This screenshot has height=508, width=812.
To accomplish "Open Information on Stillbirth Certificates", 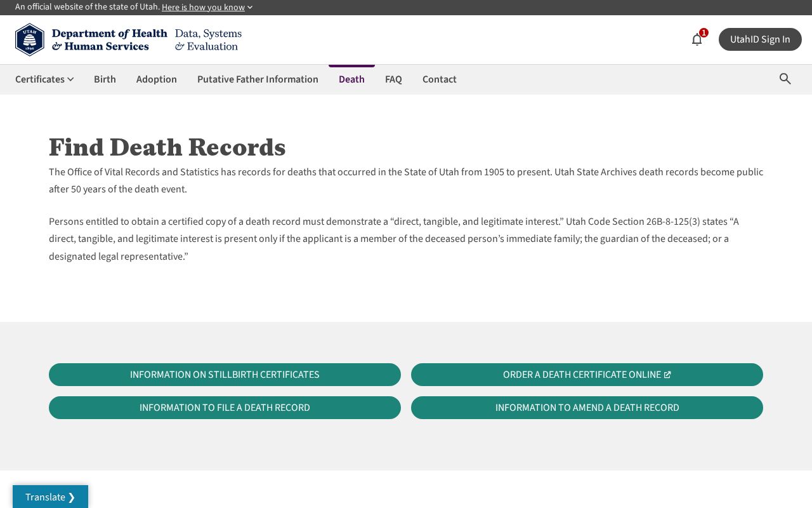I will click(225, 375).
